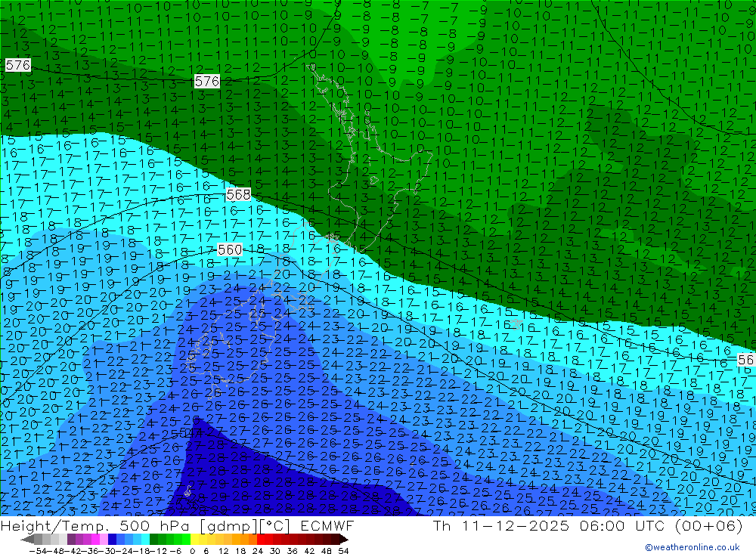This screenshot has width=756, height=554.
Task: Click the 576 contour label touching the map's left edge
Action: [x=17, y=66]
